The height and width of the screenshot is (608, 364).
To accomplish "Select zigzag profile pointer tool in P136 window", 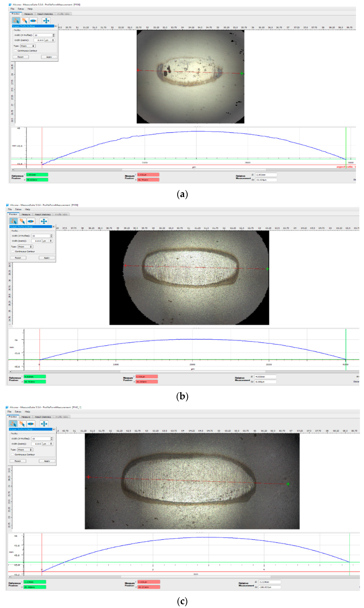I will pos(25,21).
